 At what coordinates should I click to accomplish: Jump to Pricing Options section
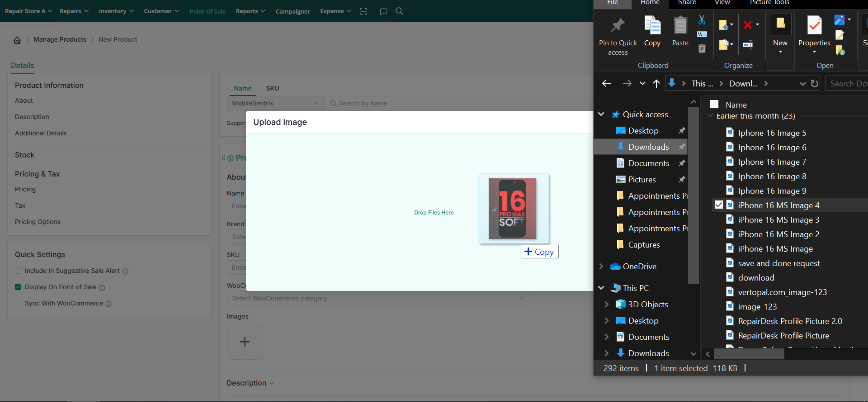[37, 222]
